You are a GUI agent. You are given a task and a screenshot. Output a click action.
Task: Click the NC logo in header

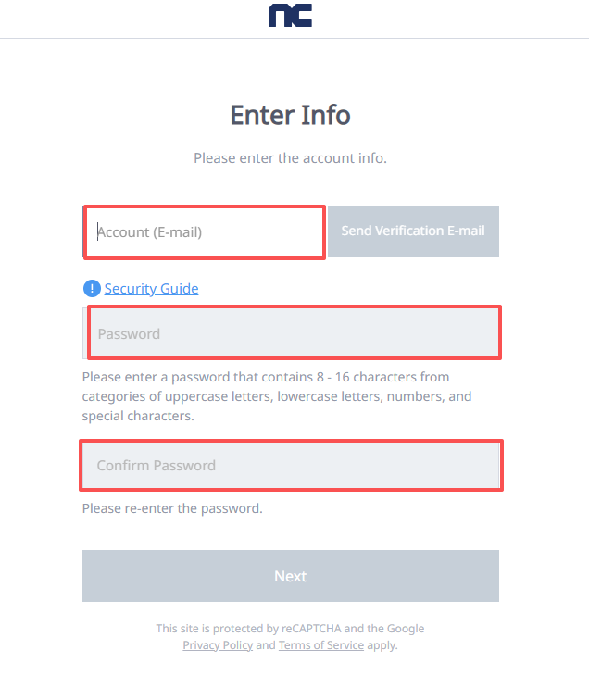click(x=290, y=16)
